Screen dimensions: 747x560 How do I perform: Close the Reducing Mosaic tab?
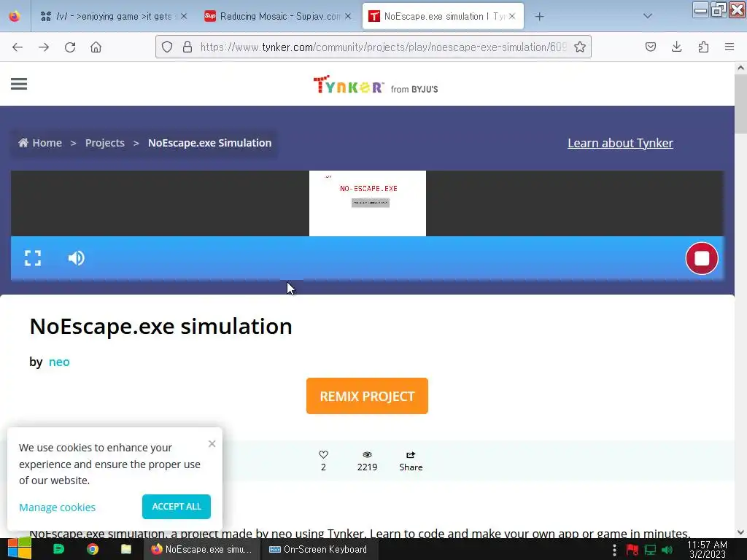[x=348, y=17]
